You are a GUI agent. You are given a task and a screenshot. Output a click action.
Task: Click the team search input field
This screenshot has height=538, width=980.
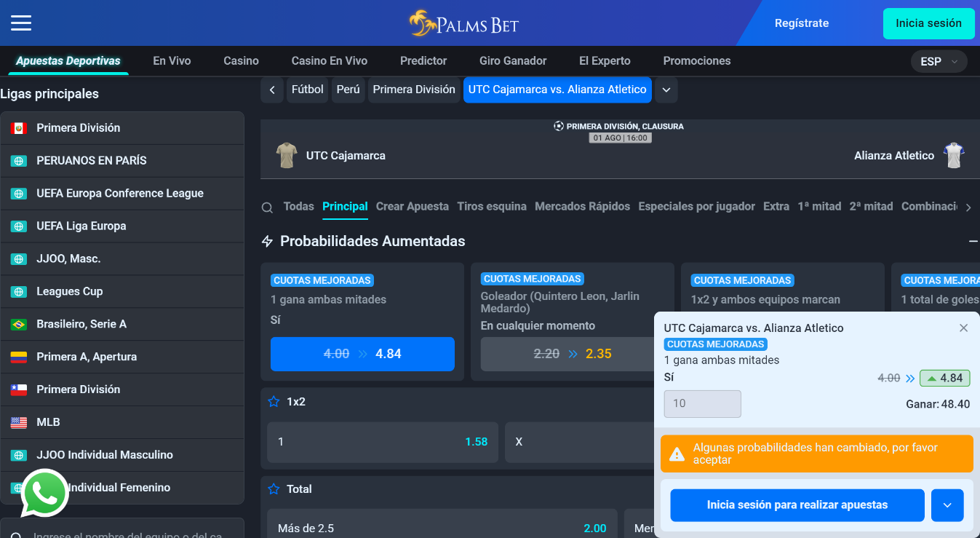[122, 529]
